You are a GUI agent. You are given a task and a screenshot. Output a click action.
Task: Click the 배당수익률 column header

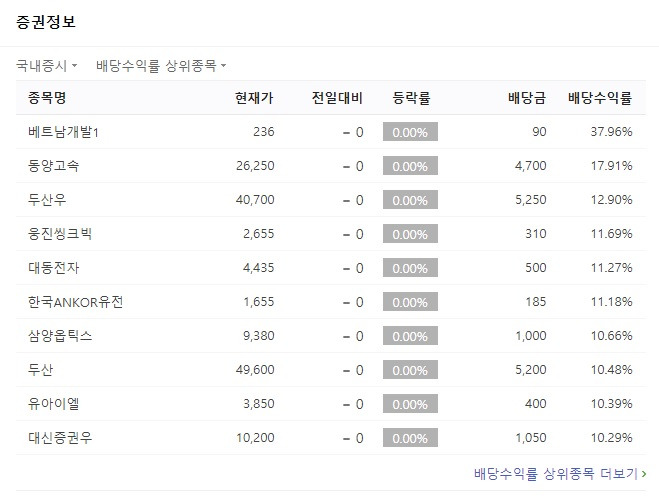[x=600, y=98]
